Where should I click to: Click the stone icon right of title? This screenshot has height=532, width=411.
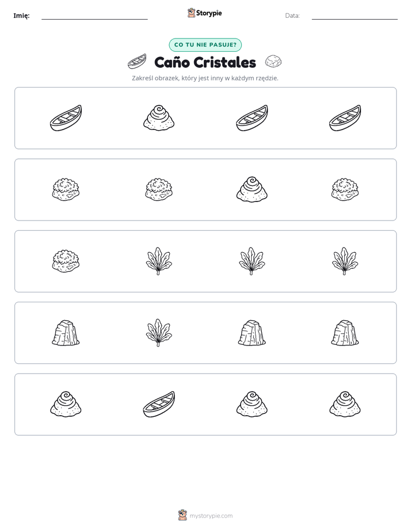273,62
